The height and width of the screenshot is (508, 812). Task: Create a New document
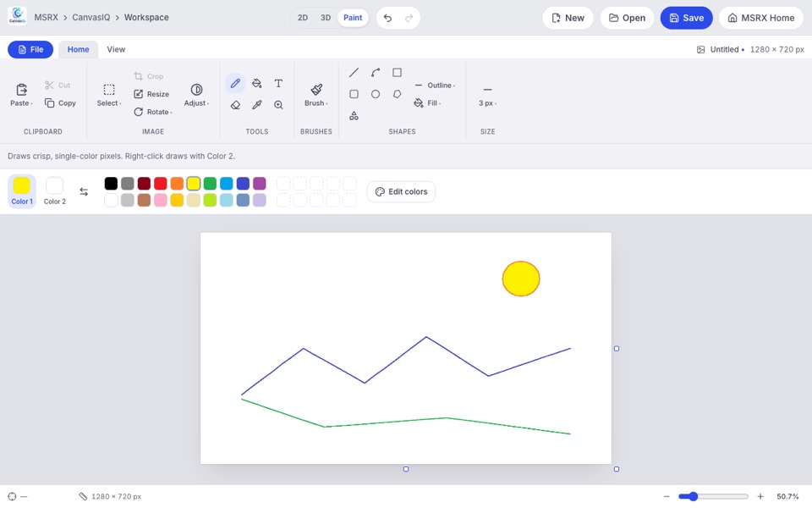pyautogui.click(x=568, y=18)
